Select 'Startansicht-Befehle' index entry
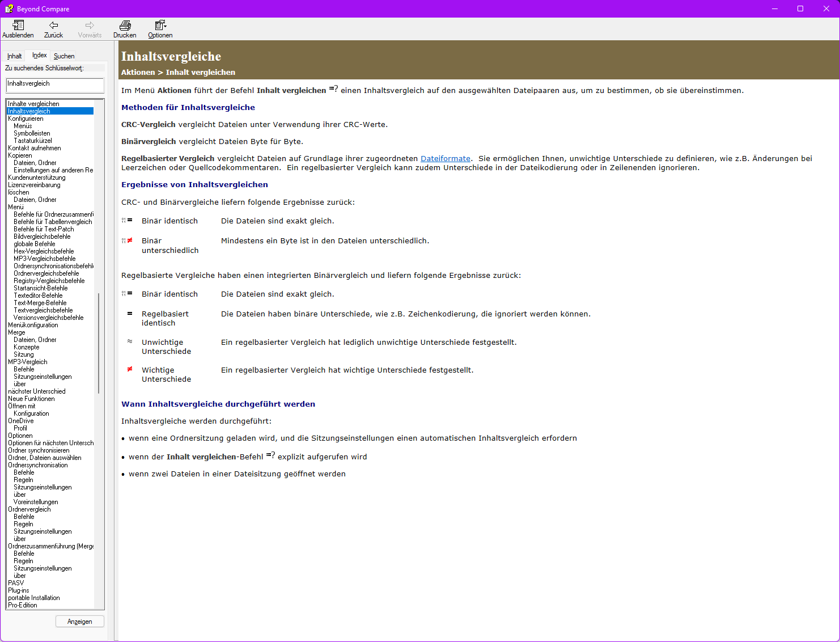Image resolution: width=840 pixels, height=642 pixels. click(41, 288)
